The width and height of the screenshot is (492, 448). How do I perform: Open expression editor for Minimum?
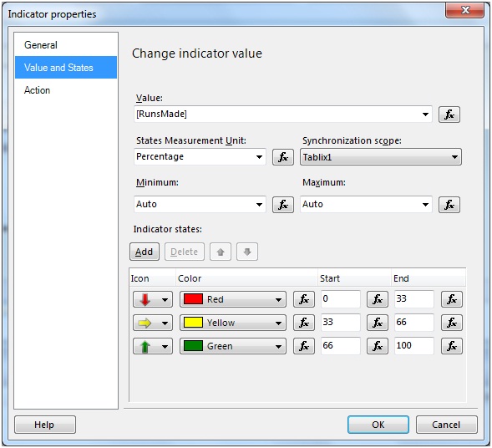click(283, 205)
